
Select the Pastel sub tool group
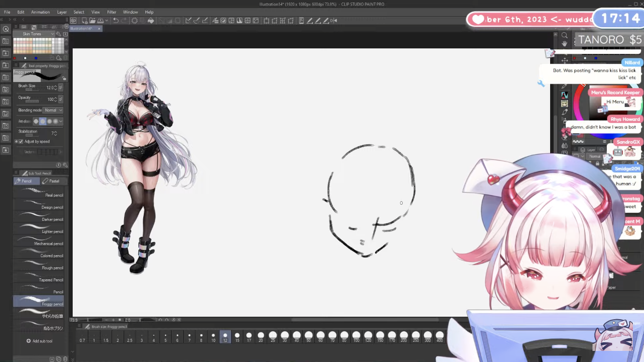[53, 181]
